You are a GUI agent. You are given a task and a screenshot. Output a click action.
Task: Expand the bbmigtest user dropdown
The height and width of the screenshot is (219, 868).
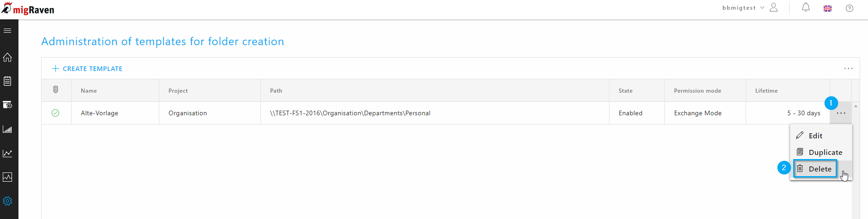743,8
